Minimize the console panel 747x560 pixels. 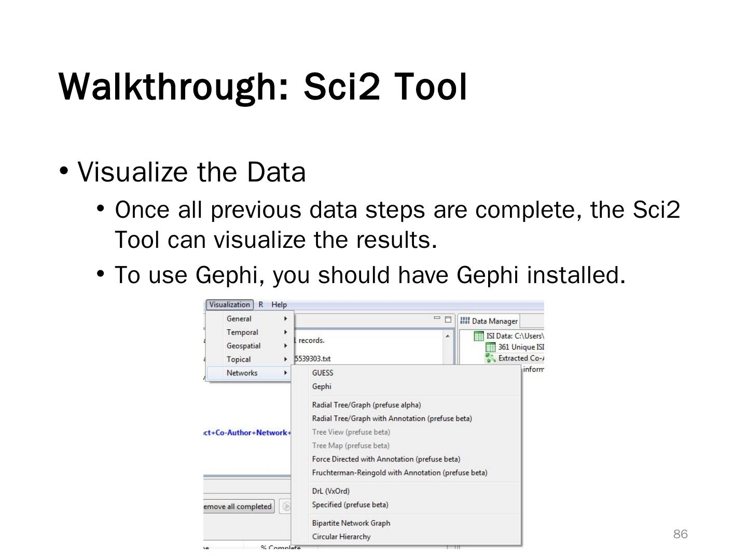pyautogui.click(x=437, y=319)
